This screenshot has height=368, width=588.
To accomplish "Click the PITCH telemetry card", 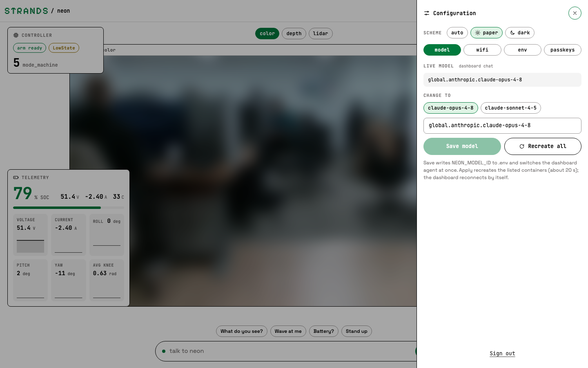I will pos(31,280).
